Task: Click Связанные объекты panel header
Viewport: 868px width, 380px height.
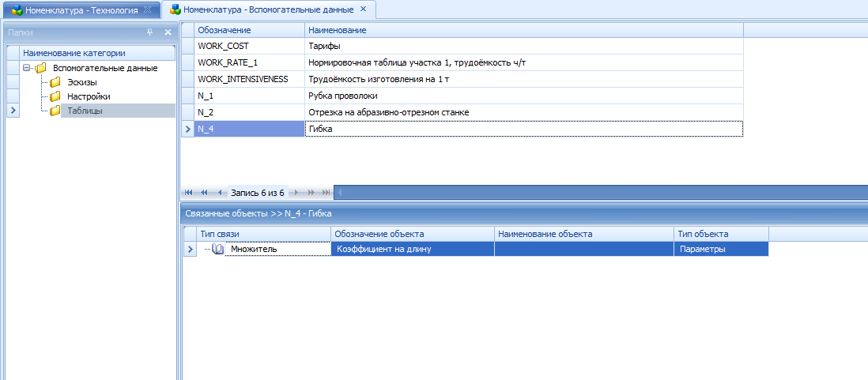Action: click(524, 213)
